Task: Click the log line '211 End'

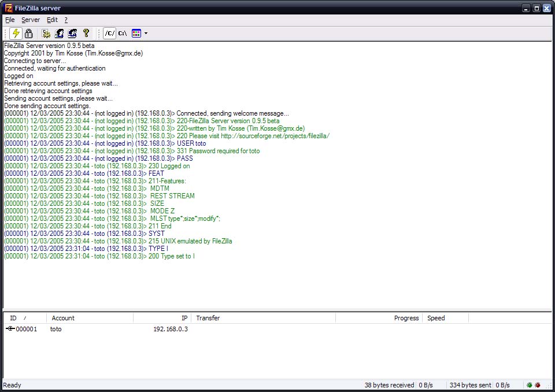Action: coord(88,226)
